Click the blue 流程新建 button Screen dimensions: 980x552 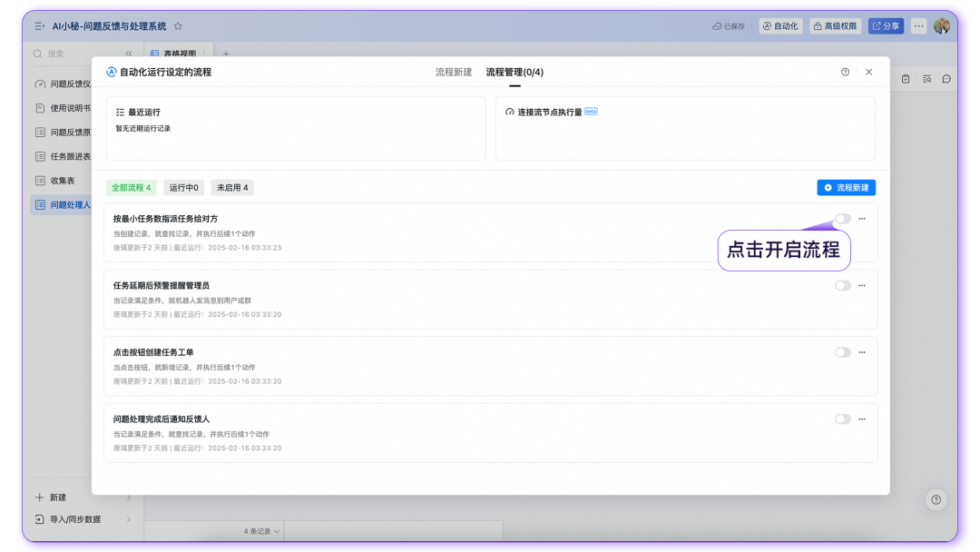[846, 188]
